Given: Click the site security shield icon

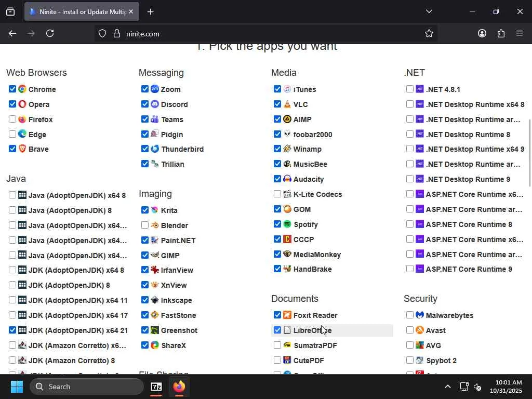Looking at the screenshot, I should 102,33.
